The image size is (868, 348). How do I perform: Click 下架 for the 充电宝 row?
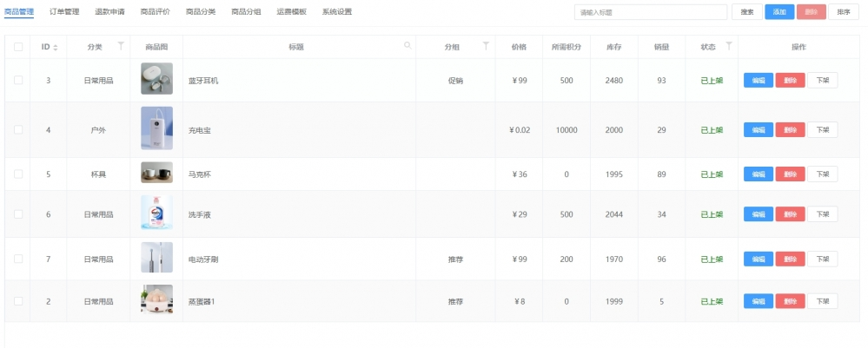coord(822,130)
